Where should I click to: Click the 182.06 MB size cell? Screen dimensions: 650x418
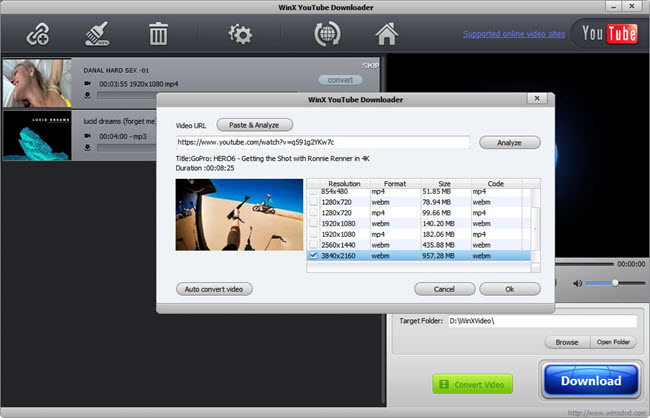coord(438,234)
